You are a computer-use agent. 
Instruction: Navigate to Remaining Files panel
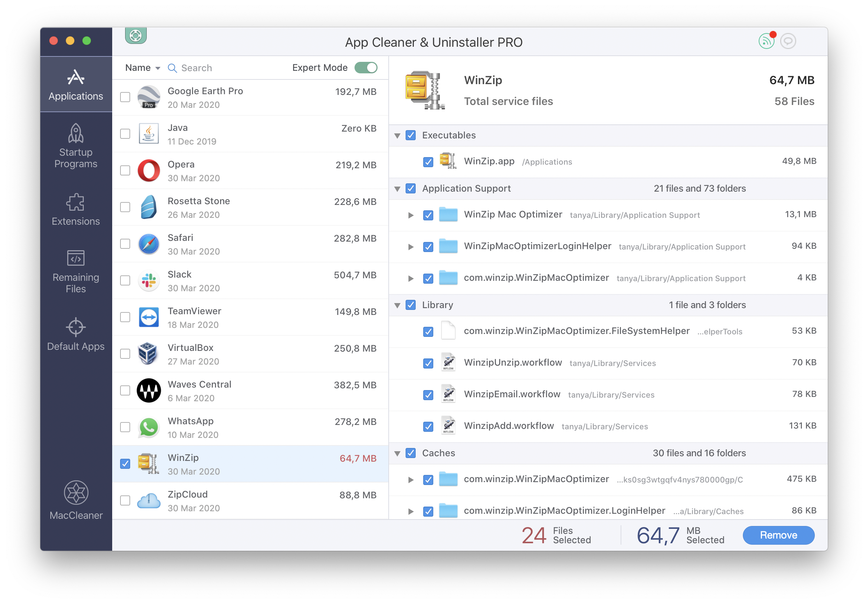tap(74, 276)
